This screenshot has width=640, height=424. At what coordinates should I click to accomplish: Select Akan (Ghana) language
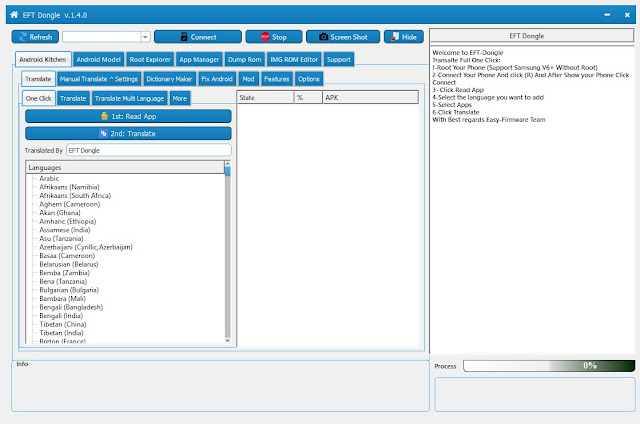point(60,213)
